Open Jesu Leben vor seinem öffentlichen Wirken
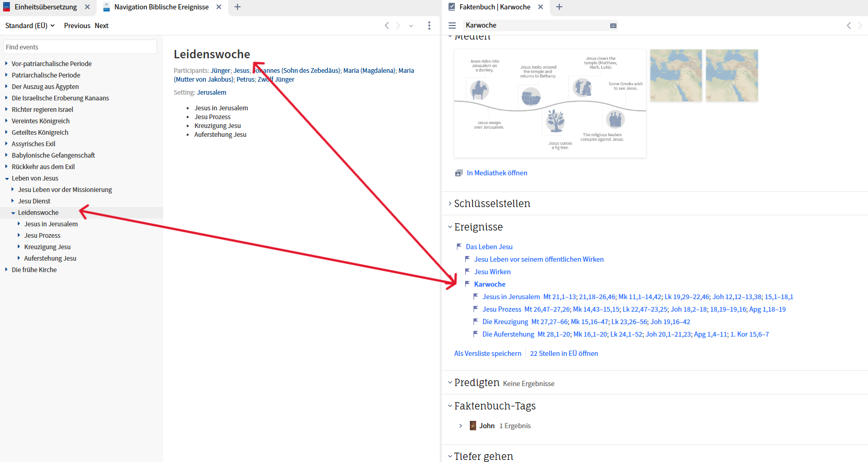 click(538, 259)
